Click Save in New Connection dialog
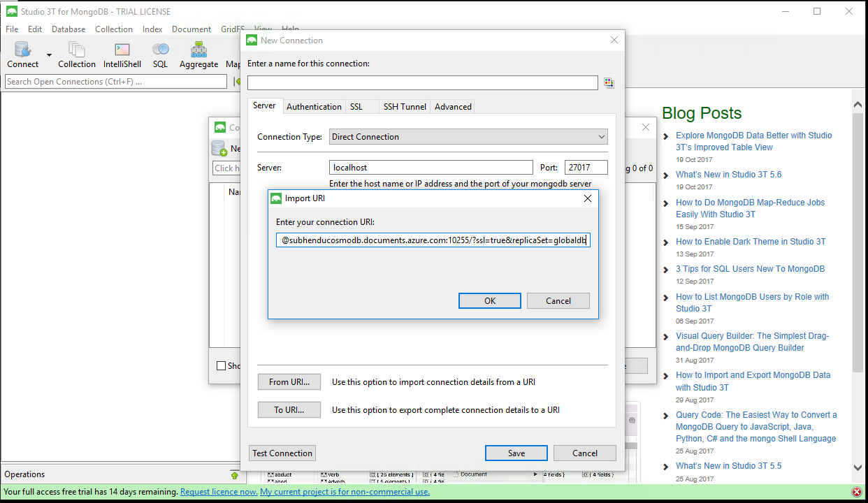This screenshot has width=868, height=503. point(516,453)
